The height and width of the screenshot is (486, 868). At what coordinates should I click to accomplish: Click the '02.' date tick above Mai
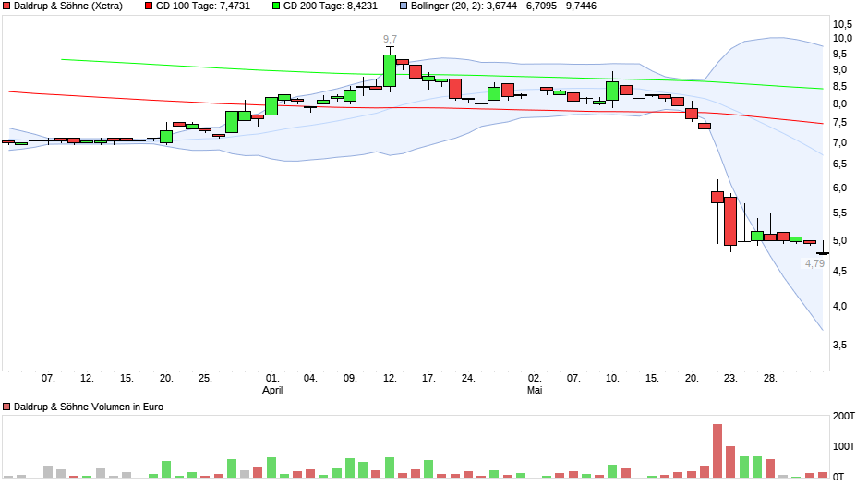tap(535, 379)
